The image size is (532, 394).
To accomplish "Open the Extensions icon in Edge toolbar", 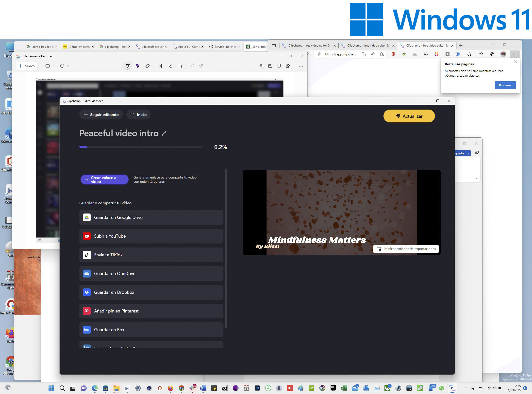I will pyautogui.click(x=469, y=54).
